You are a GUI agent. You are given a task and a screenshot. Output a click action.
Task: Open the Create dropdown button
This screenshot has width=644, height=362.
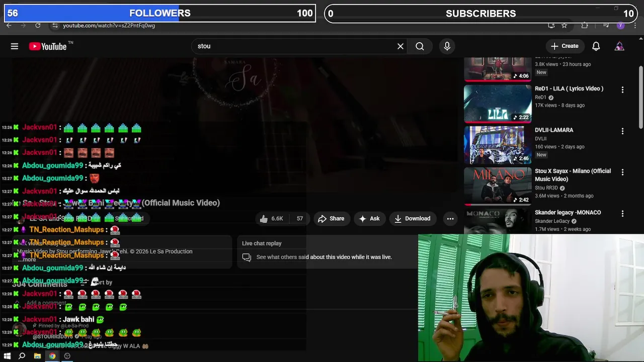pos(565,46)
